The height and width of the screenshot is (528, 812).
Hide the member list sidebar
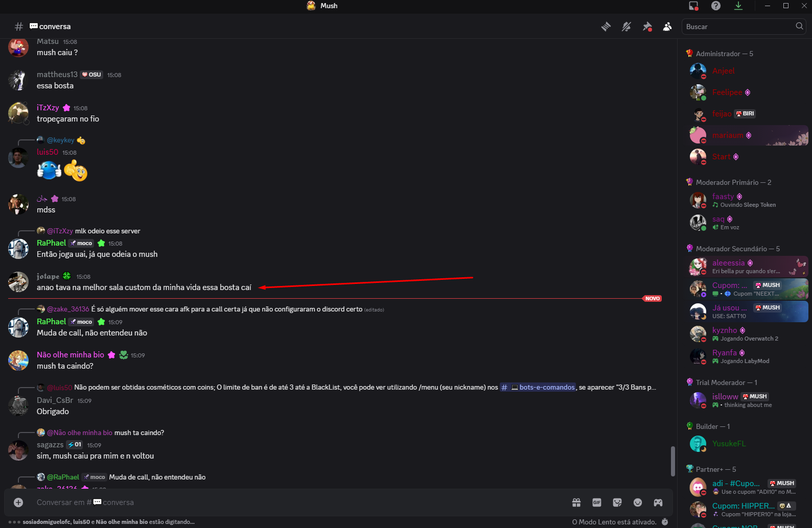[x=667, y=27]
